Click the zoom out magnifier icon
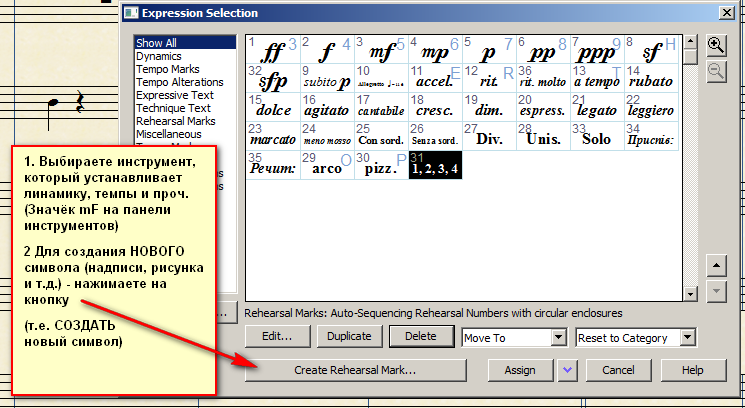This screenshot has height=408, width=745. tap(716, 70)
